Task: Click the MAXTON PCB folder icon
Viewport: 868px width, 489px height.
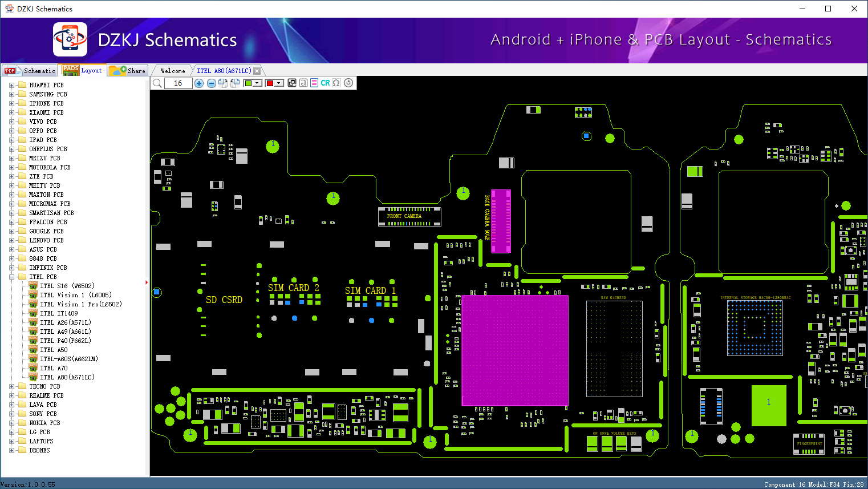Action: (22, 195)
